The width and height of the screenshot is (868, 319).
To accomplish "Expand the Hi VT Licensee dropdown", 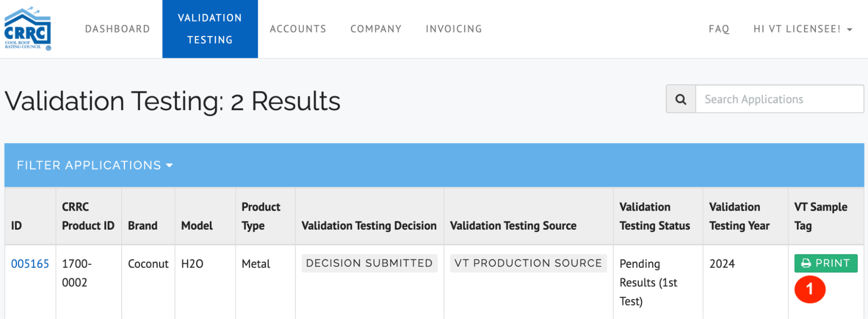I will (802, 29).
